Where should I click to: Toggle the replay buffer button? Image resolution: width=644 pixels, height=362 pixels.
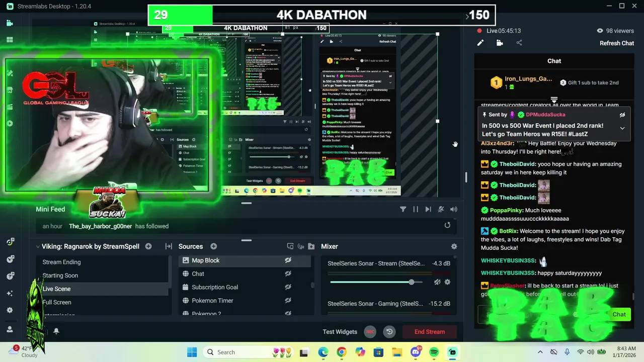(x=389, y=332)
